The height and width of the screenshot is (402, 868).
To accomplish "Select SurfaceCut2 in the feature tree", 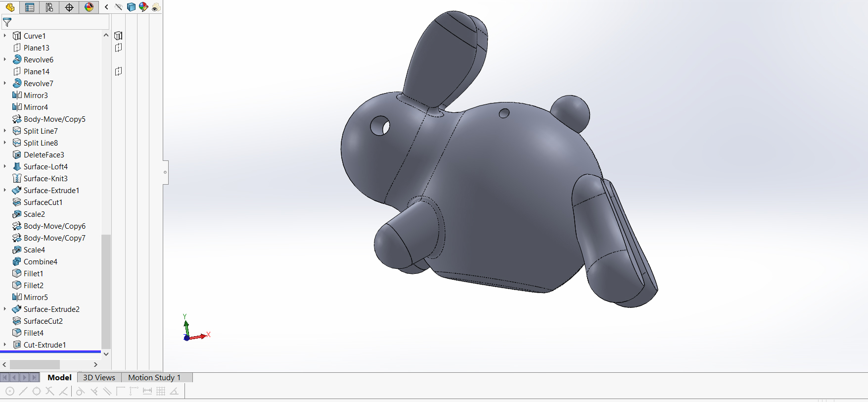I will [x=43, y=321].
